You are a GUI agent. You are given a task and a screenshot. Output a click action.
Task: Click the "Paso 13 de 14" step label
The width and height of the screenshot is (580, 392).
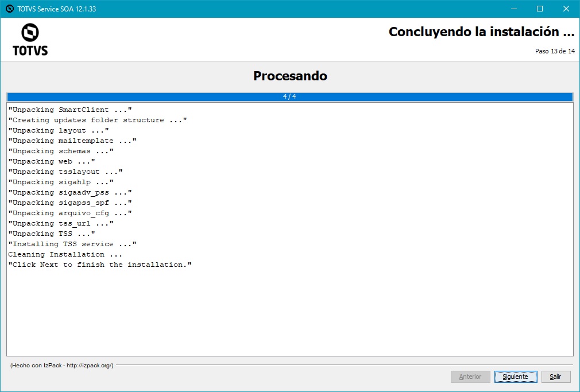[x=555, y=52]
